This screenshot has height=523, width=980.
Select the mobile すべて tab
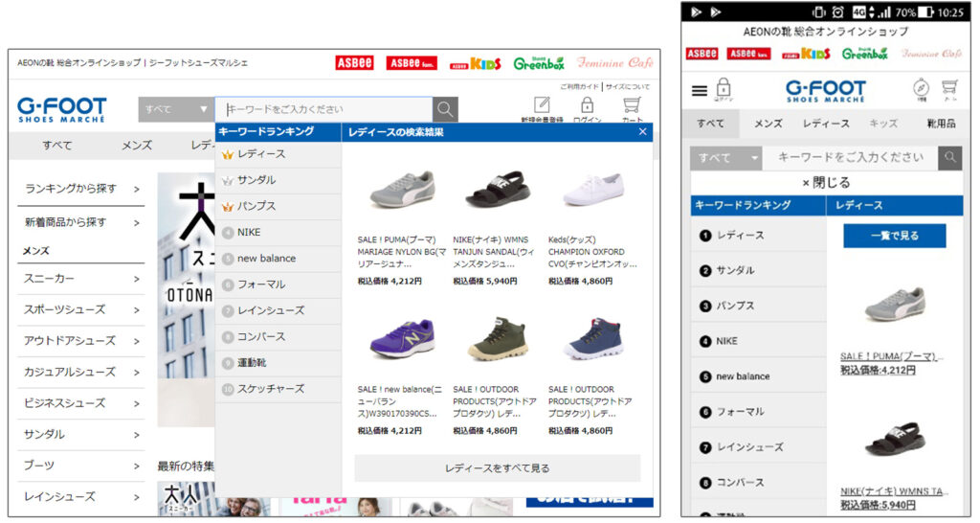[711, 124]
